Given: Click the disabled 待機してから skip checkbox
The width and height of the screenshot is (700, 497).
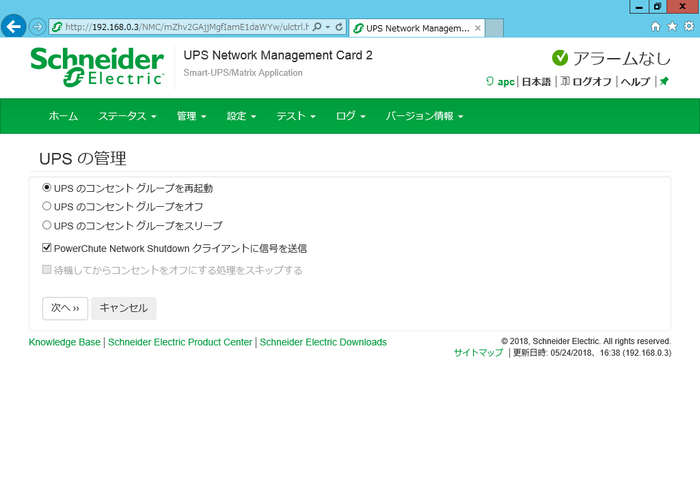Looking at the screenshot, I should 46,269.
